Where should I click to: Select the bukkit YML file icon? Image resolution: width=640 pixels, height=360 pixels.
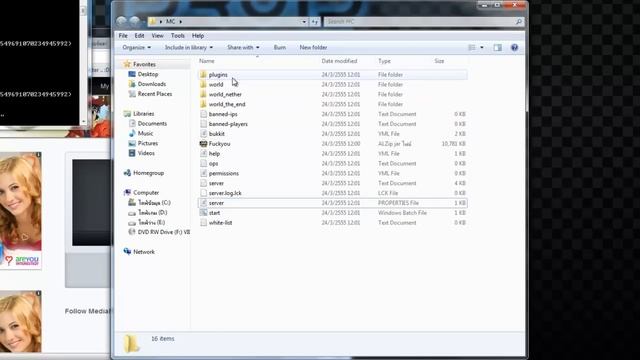(203, 134)
